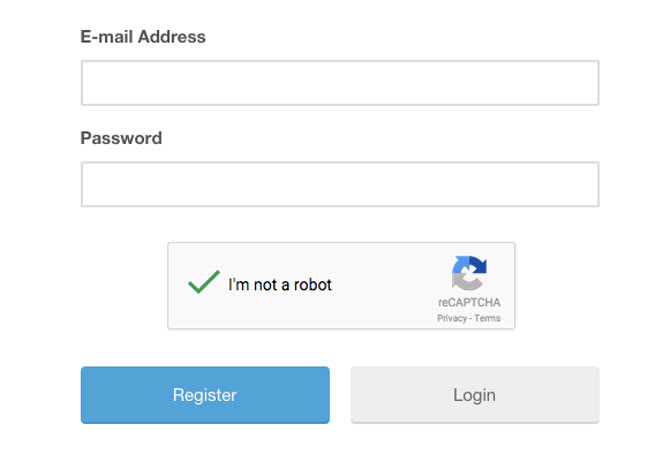Submit the form with Register

(x=205, y=395)
